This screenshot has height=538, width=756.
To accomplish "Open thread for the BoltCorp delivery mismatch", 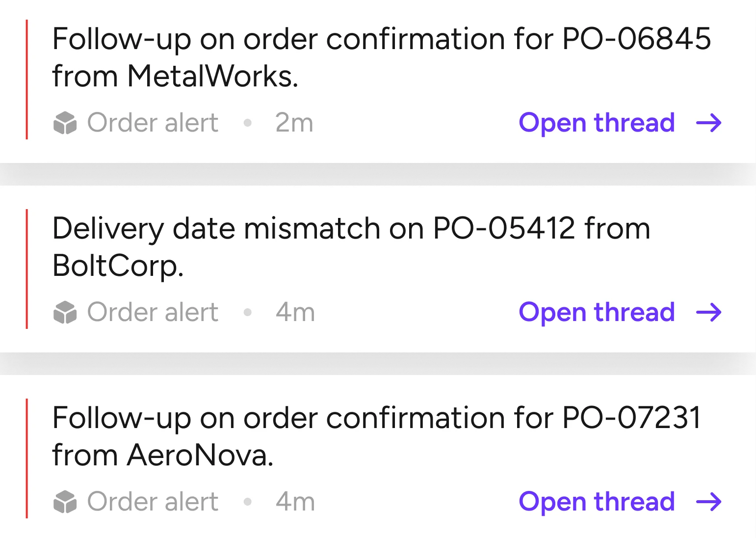I will [597, 312].
